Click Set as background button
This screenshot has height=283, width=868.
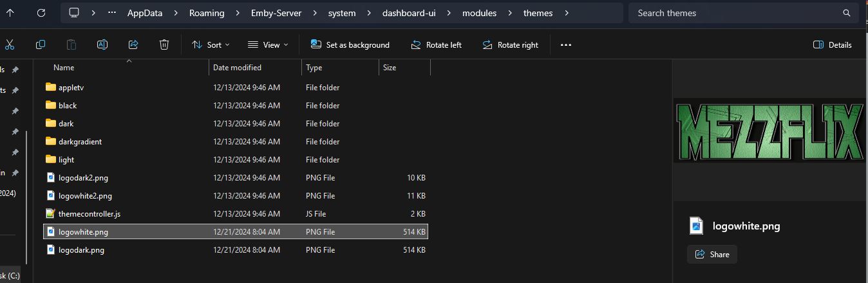tap(350, 44)
